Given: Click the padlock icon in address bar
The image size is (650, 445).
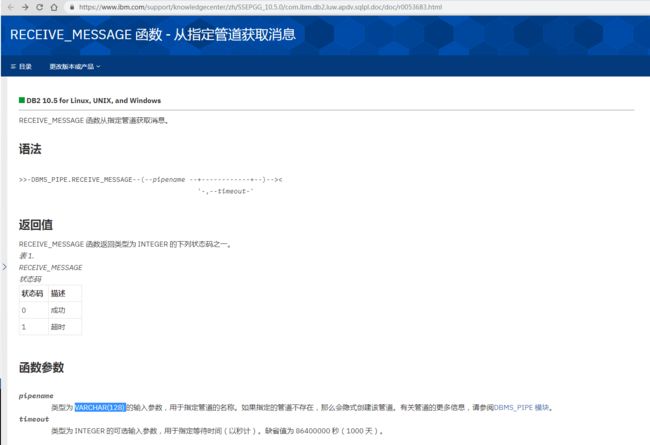Looking at the screenshot, I should point(72,7).
